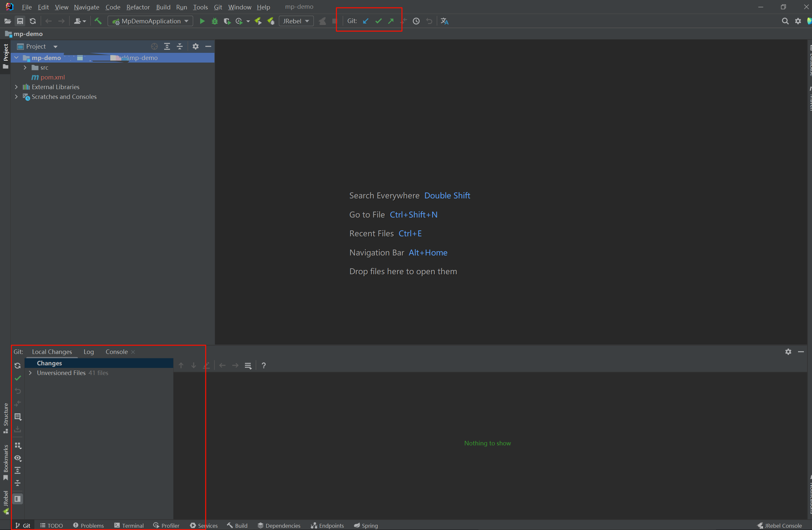The height and width of the screenshot is (530, 812).
Task: Select the Changes row in Git panel
Action: coord(99,363)
